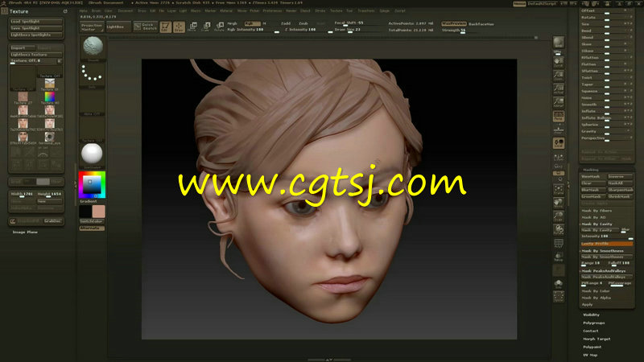
Task: Adjust the Draw Size slider
Action: tap(358, 30)
